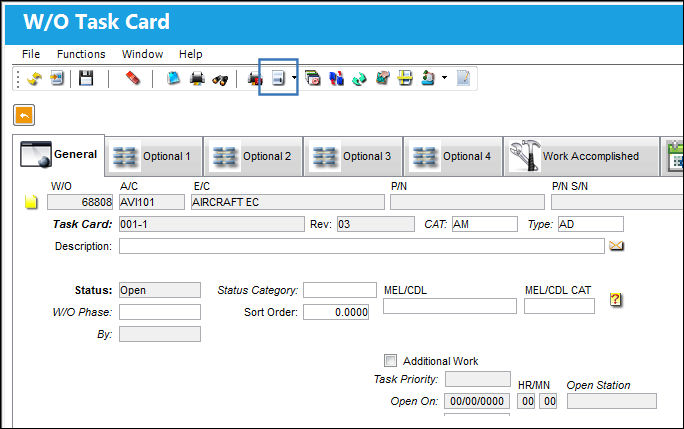Click the green circular arrows icon
The height and width of the screenshot is (429, 684).
click(359, 79)
